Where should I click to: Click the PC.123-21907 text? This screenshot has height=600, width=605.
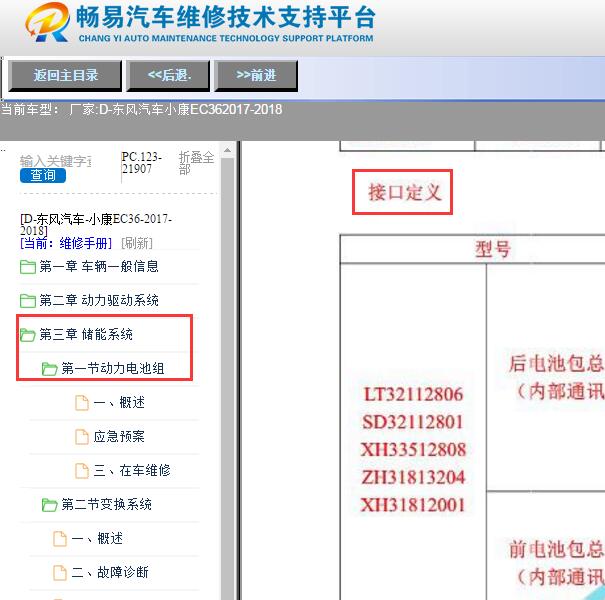(x=141, y=162)
